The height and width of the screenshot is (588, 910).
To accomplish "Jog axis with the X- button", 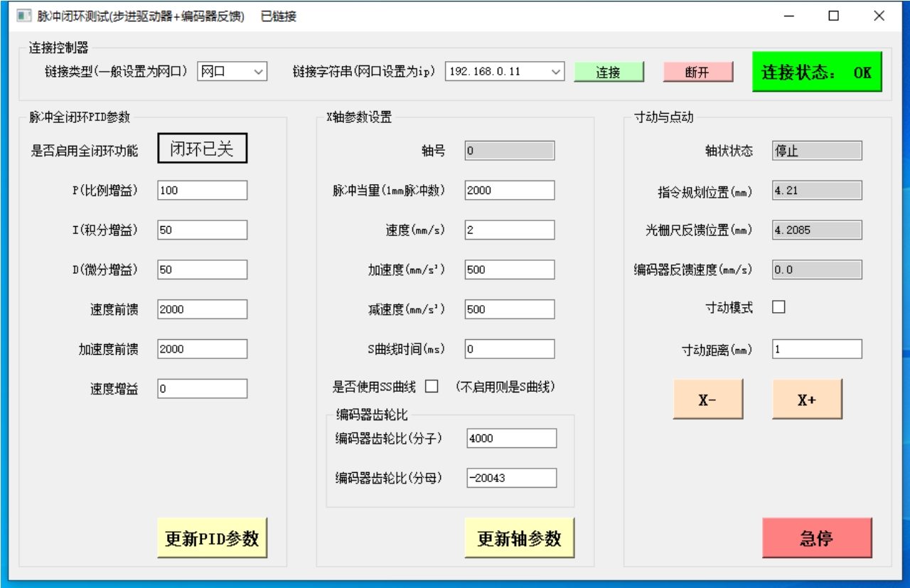I will coord(708,400).
